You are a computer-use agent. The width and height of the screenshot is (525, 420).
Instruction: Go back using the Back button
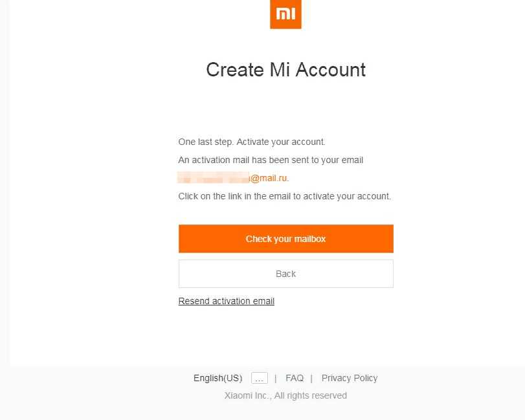click(x=285, y=274)
